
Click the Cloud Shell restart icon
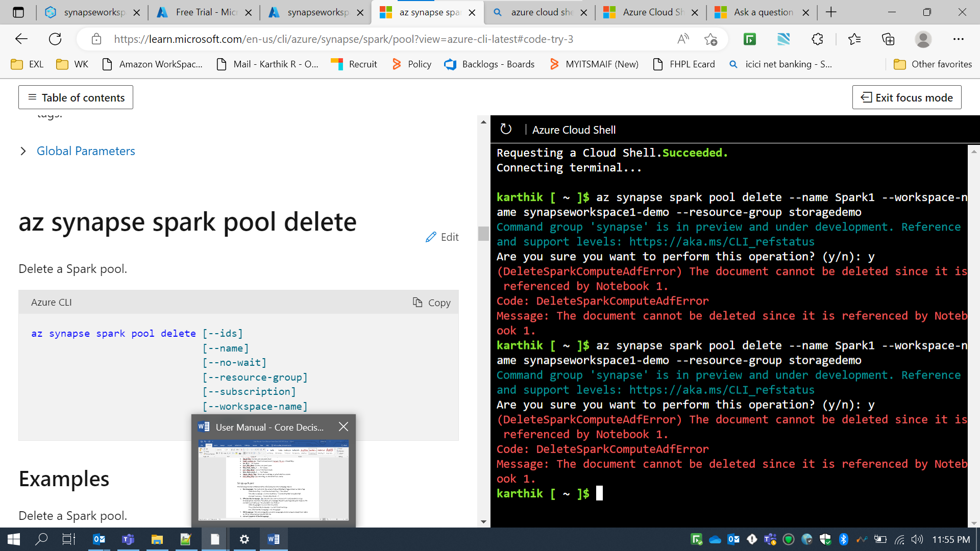(505, 129)
